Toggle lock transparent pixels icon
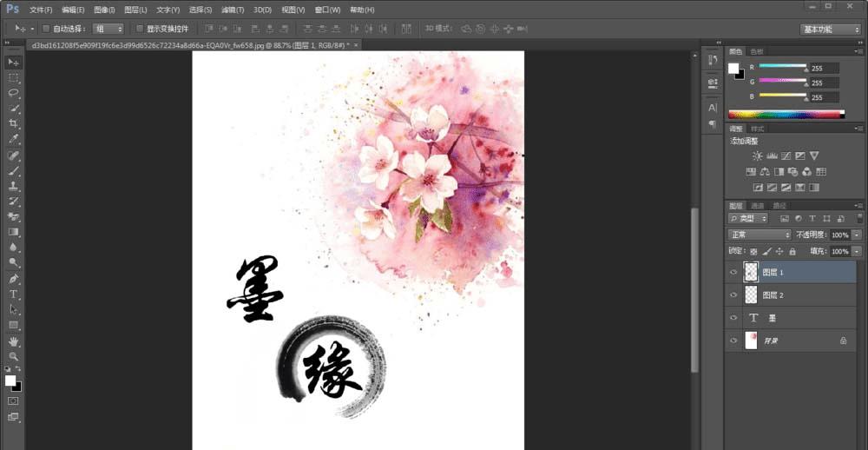This screenshot has height=450, width=868. [753, 252]
